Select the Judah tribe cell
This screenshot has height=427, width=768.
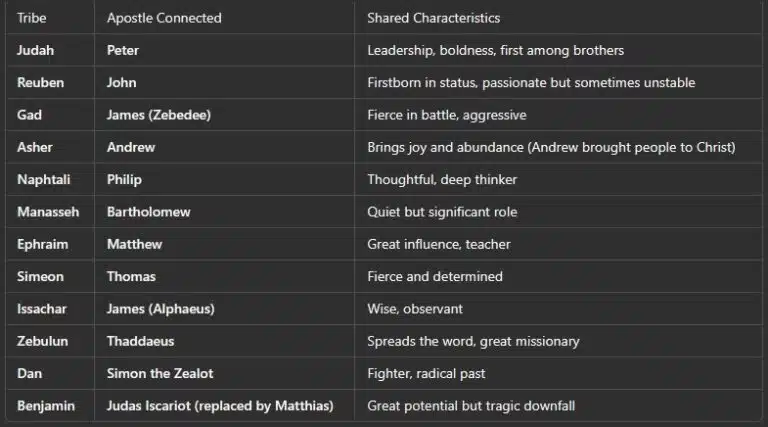35,50
